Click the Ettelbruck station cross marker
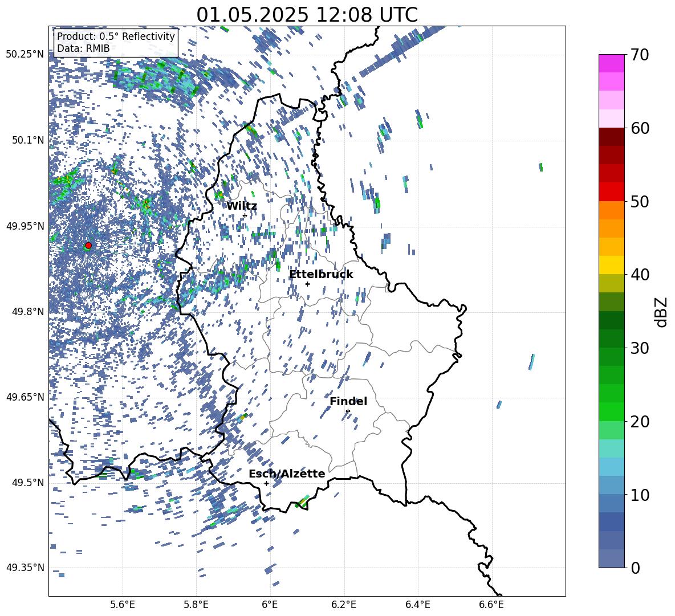Screen dimensions: 675x616 pos(307,284)
